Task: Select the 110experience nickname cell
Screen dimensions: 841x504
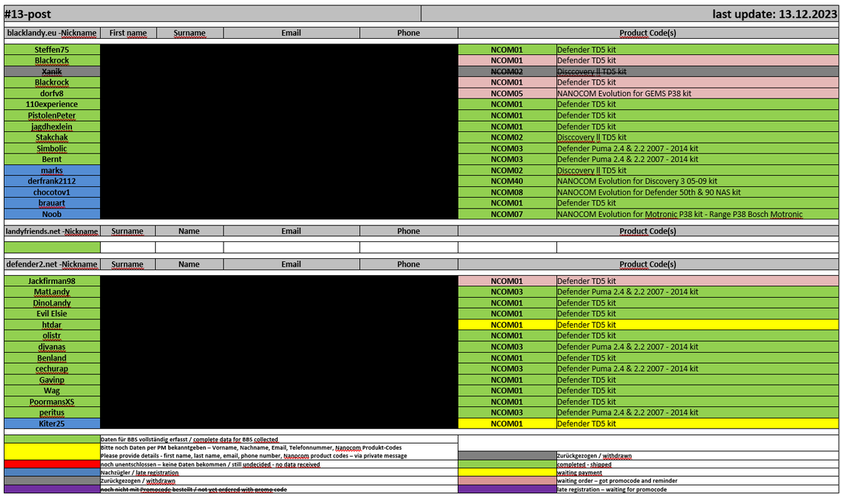Action: click(x=52, y=104)
